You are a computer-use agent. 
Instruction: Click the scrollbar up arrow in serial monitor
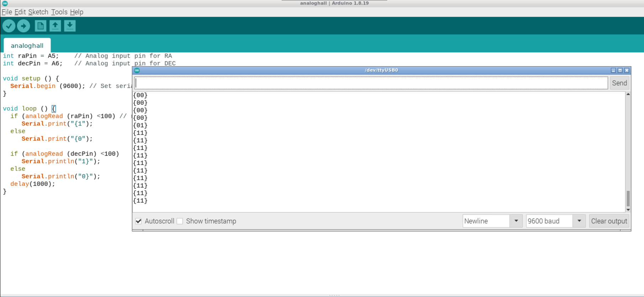(628, 94)
